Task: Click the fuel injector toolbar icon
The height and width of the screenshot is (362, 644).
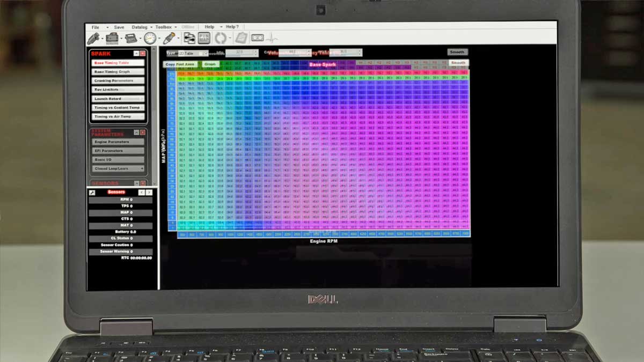Action: click(93, 38)
